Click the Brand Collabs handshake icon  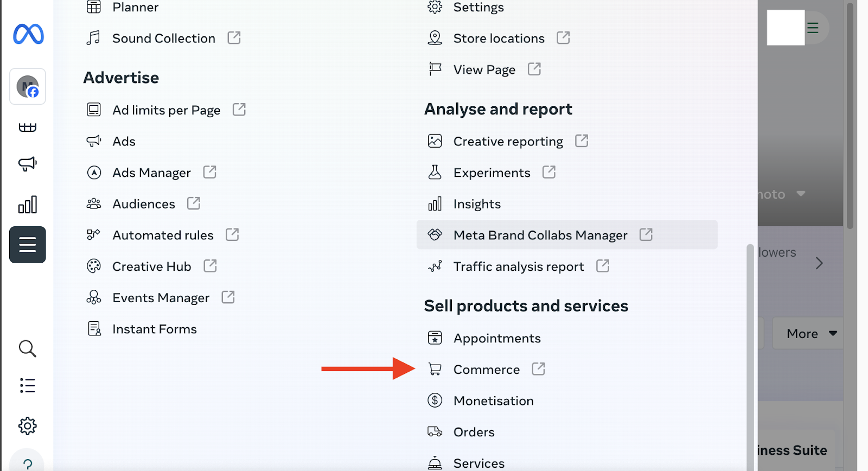(x=435, y=235)
